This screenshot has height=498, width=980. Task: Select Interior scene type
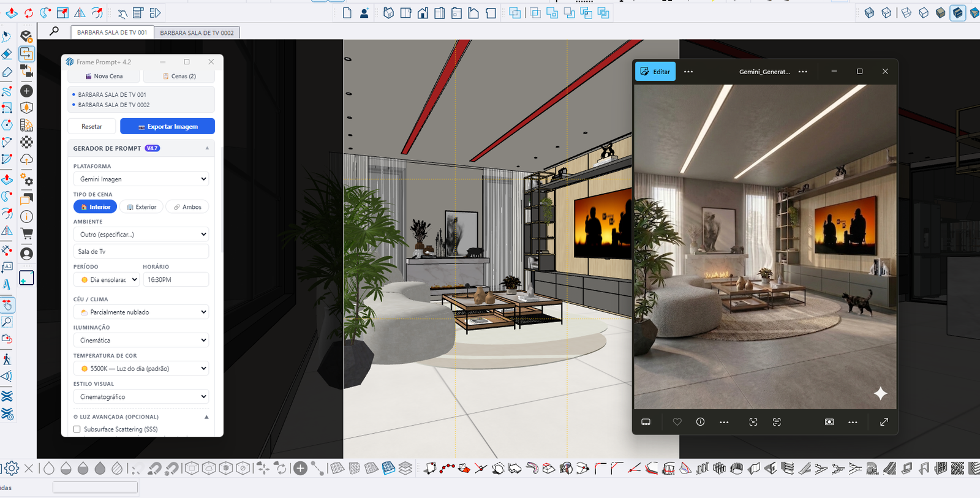pyautogui.click(x=95, y=207)
